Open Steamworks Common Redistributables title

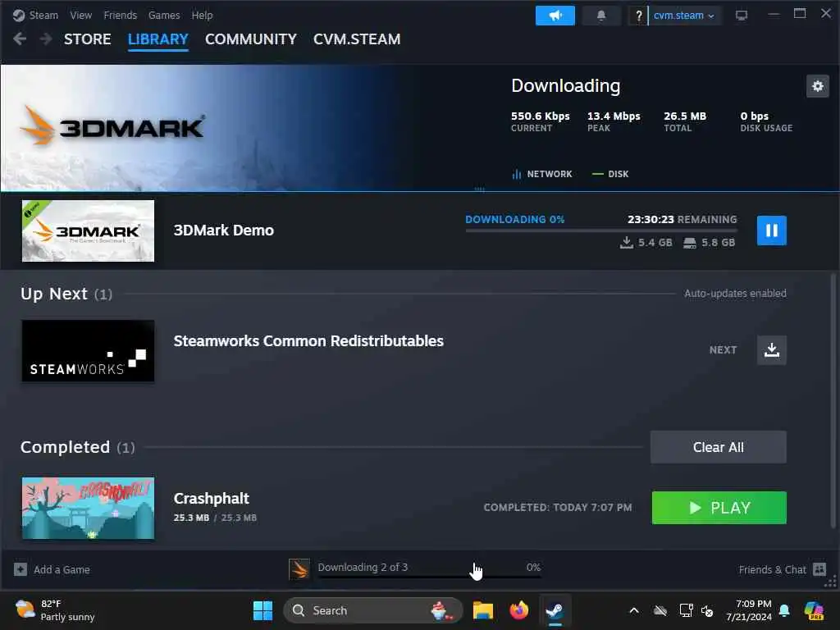click(x=308, y=341)
